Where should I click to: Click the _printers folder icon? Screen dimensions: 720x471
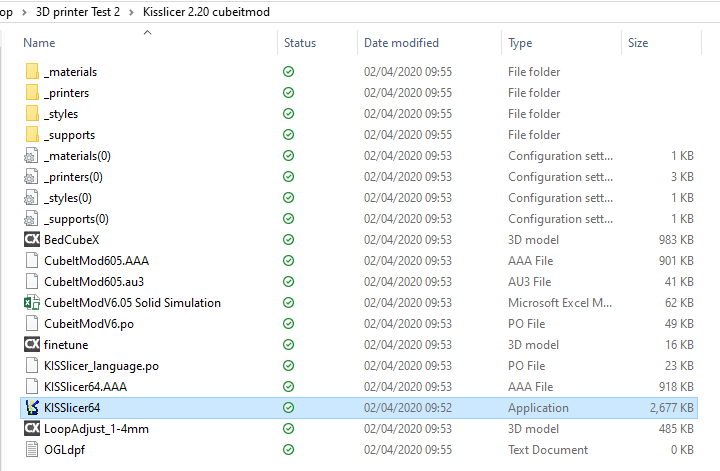[x=32, y=93]
